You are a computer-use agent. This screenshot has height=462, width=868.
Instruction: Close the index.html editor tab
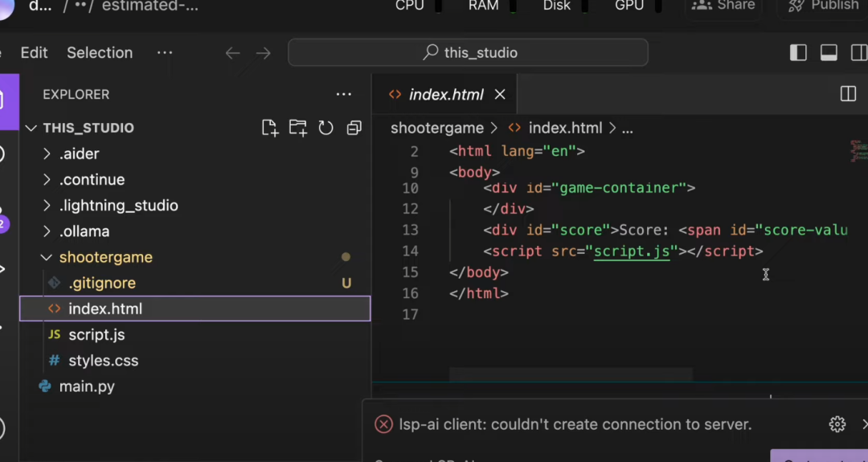pyautogui.click(x=500, y=95)
